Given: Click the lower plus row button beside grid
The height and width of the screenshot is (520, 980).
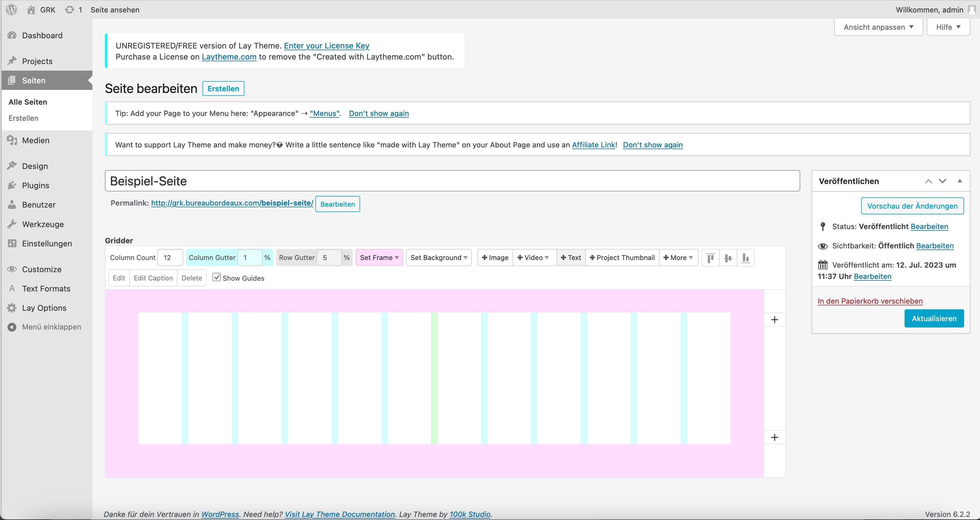Looking at the screenshot, I should pyautogui.click(x=775, y=437).
